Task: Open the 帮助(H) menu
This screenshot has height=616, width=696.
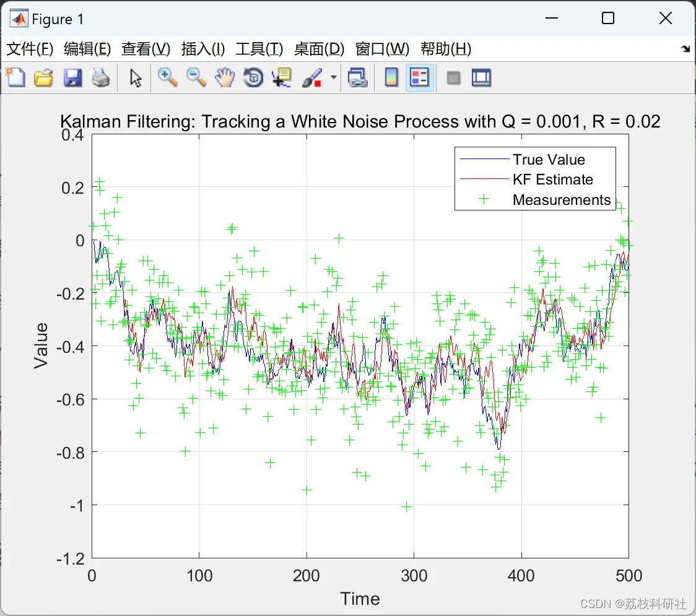Action: 446,49
